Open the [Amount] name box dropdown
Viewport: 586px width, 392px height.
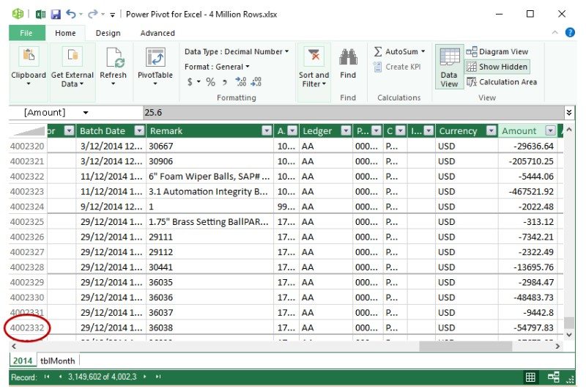point(86,113)
